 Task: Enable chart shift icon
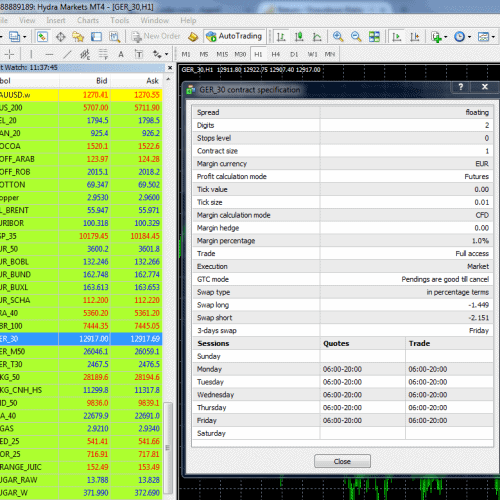[x=415, y=37]
